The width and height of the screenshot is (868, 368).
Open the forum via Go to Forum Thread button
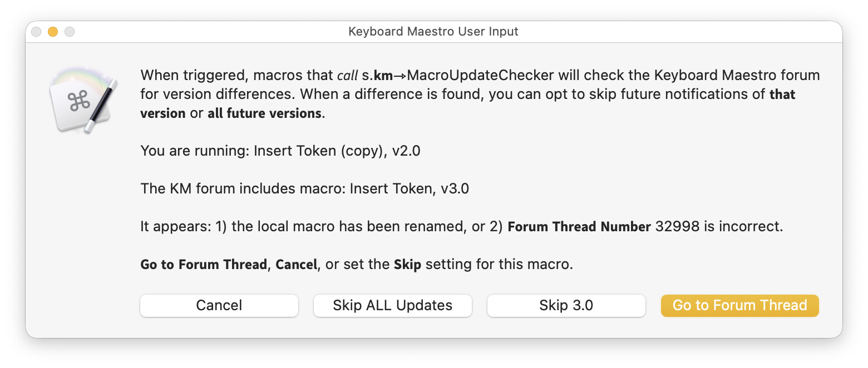[x=739, y=305]
